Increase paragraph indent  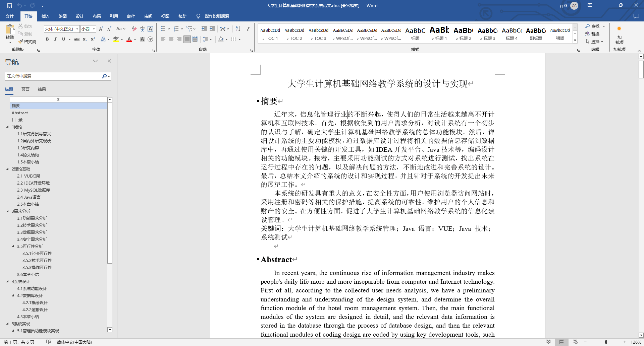[x=212, y=29]
